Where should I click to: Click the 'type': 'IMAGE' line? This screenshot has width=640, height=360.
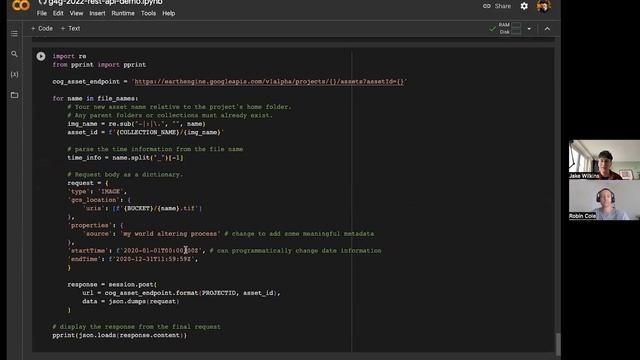(x=97, y=192)
